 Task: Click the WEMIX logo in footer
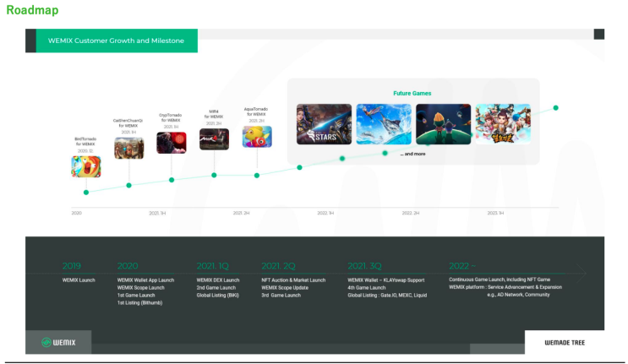pyautogui.click(x=58, y=342)
